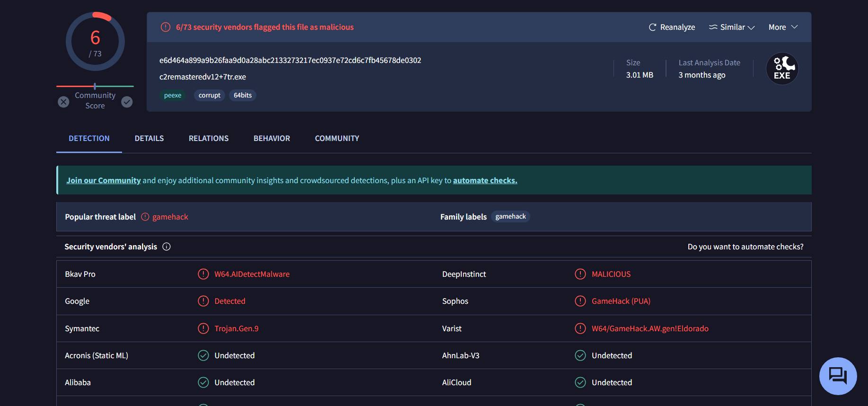Click the warning icon beside popular threat label
This screenshot has width=868, height=406.
[x=145, y=217]
